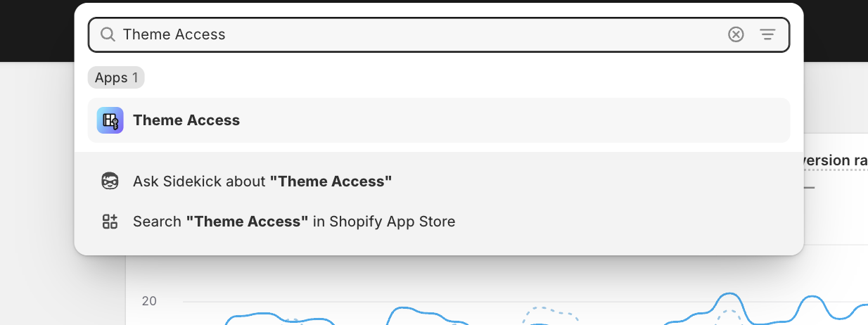This screenshot has width=868, height=325.
Task: Click the bold "Theme Access" in Sidekick suggestion
Action: point(331,181)
